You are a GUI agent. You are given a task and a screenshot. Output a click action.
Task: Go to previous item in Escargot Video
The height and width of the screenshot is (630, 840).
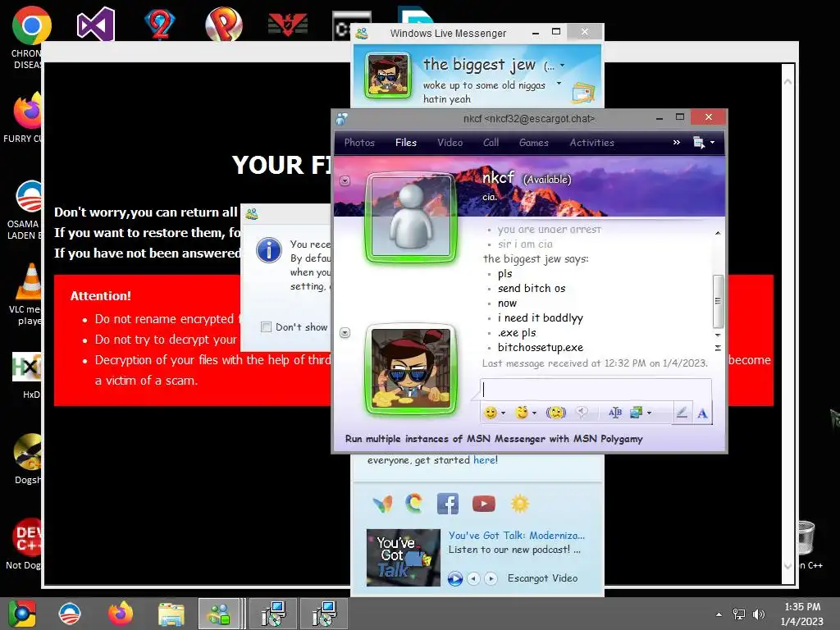point(473,578)
